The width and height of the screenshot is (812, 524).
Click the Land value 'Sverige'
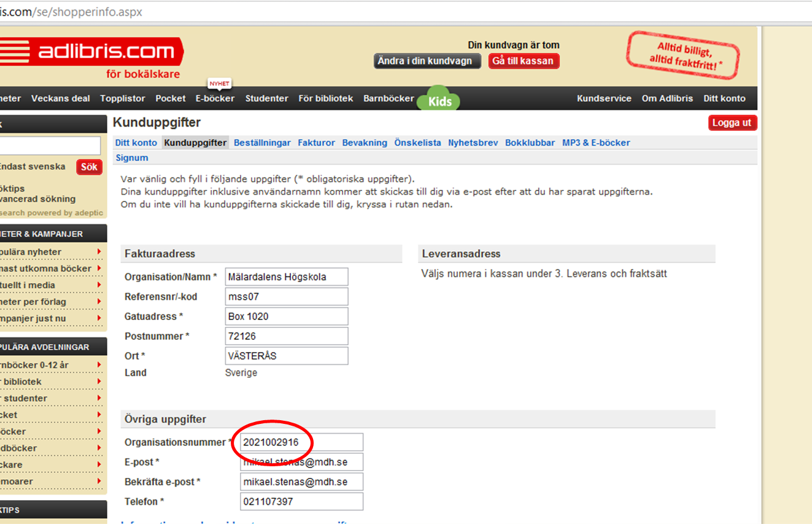coord(241,373)
